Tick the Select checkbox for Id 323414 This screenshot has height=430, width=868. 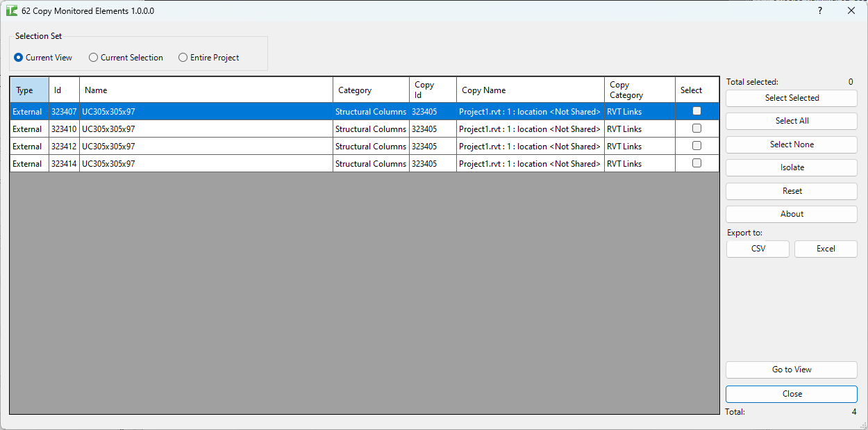point(696,163)
